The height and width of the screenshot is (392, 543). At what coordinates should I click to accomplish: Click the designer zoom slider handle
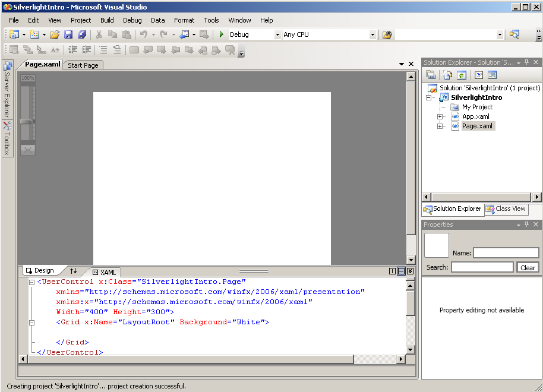point(26,121)
